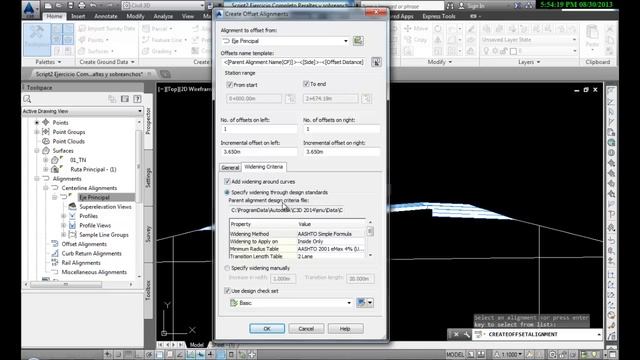This screenshot has width=640, height=360.
Task: Select Specify widening manually radio button
Action: coord(227,268)
